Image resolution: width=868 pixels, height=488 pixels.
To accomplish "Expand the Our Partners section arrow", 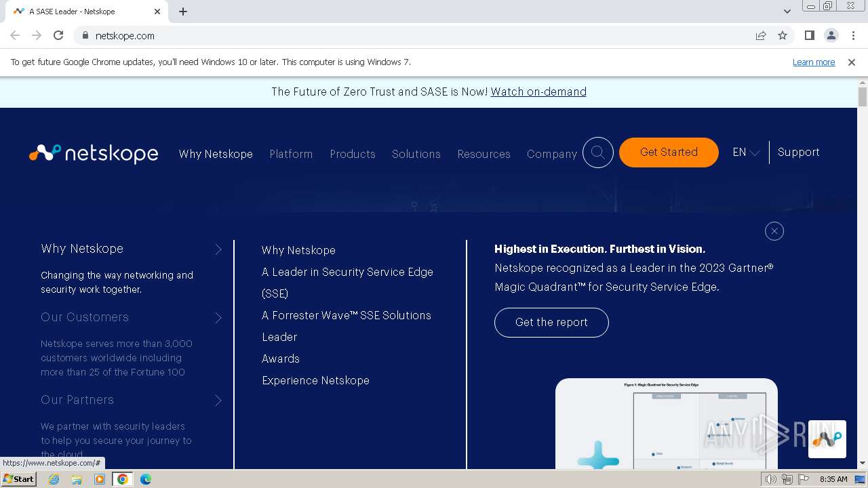I will [218, 401].
